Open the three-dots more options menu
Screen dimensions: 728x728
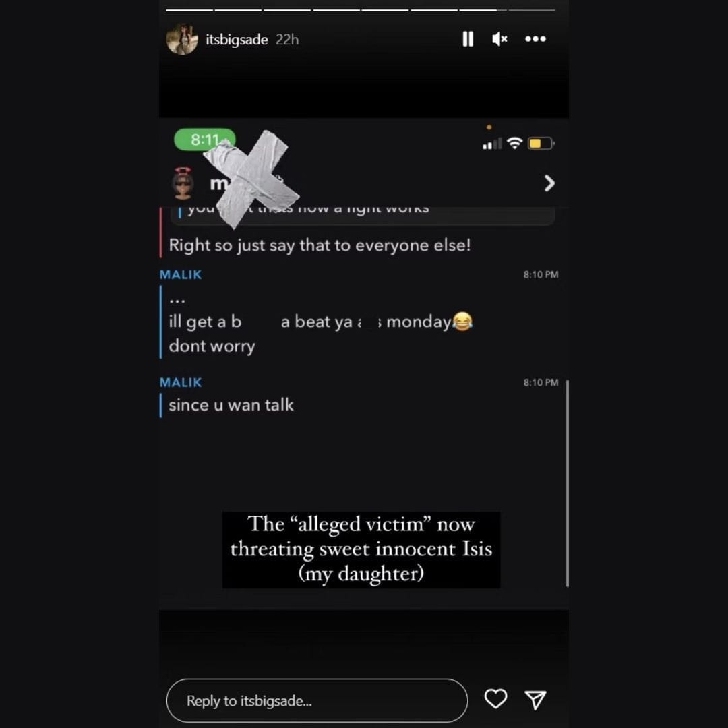[535, 39]
